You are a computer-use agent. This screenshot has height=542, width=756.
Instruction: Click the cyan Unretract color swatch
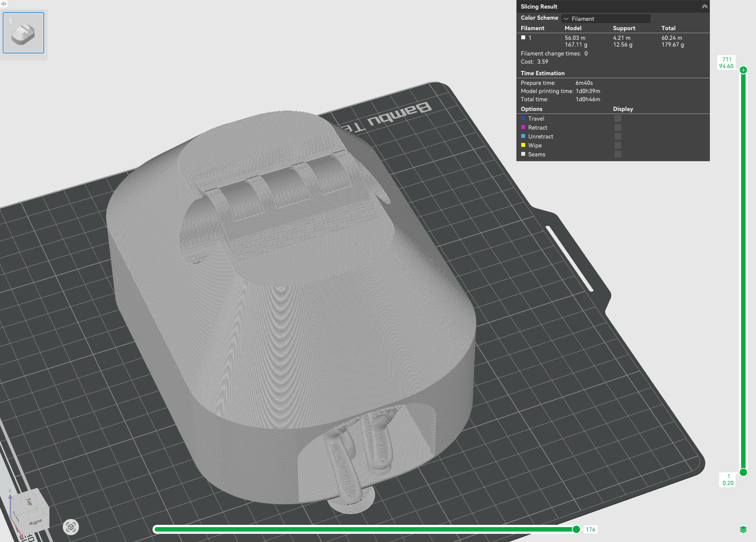click(x=523, y=136)
